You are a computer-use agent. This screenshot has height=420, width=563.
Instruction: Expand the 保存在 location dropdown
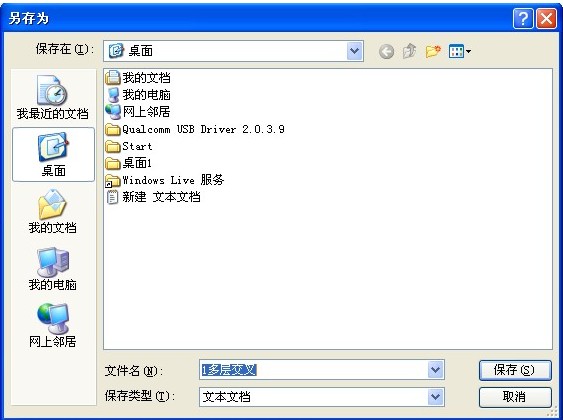coord(354,51)
